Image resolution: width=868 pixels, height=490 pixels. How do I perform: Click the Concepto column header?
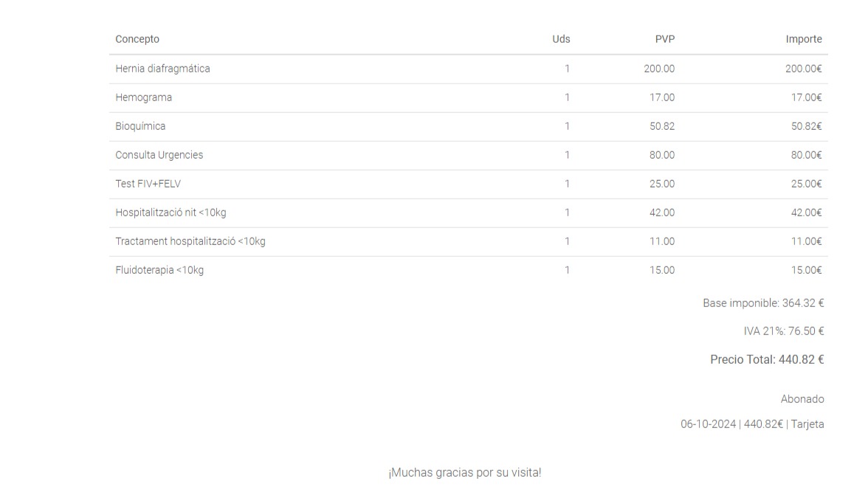pyautogui.click(x=137, y=39)
